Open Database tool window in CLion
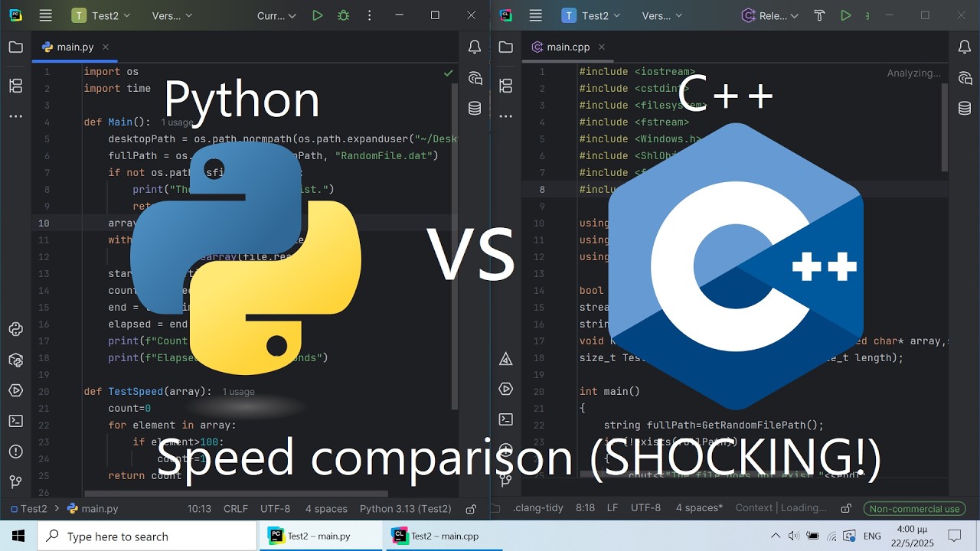This screenshot has width=980, height=551. pos(965,109)
